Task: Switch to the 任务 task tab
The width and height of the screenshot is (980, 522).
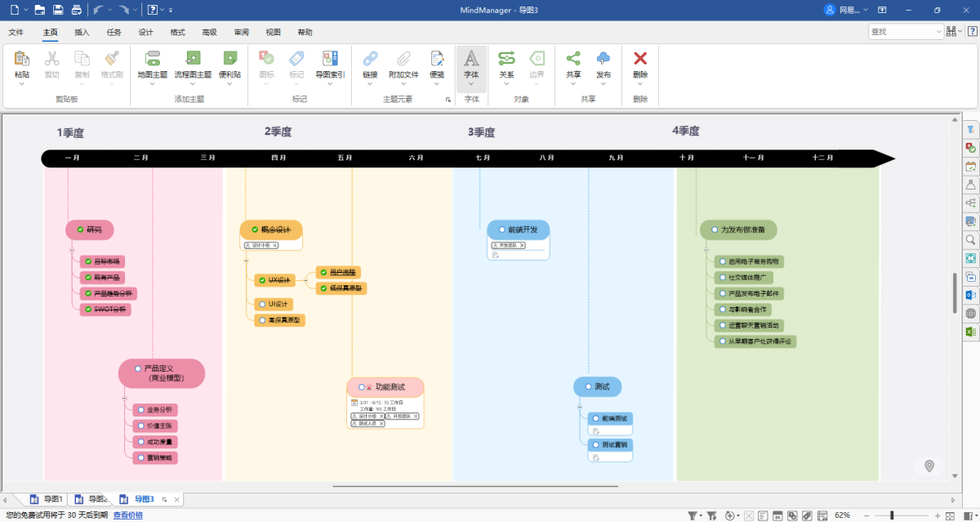Action: pyautogui.click(x=114, y=33)
